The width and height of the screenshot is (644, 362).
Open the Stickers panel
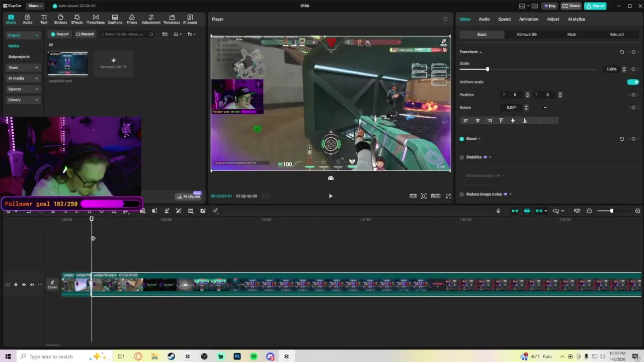coord(60,19)
